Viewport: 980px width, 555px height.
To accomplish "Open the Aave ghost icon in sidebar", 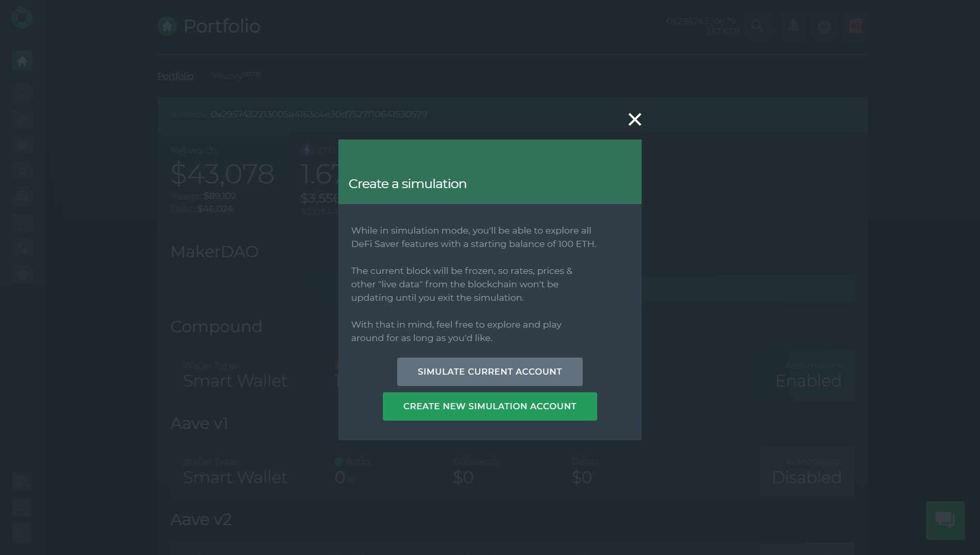I will (22, 145).
